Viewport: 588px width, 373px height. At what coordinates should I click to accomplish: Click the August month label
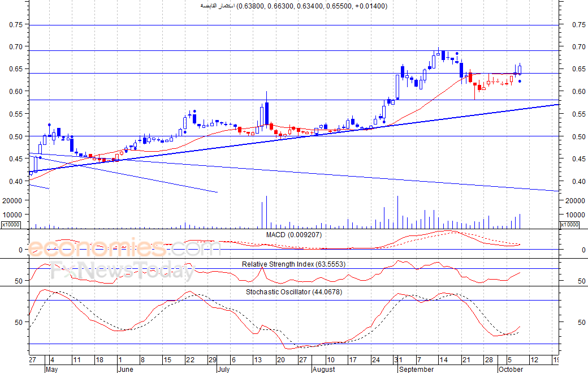pos(323,369)
